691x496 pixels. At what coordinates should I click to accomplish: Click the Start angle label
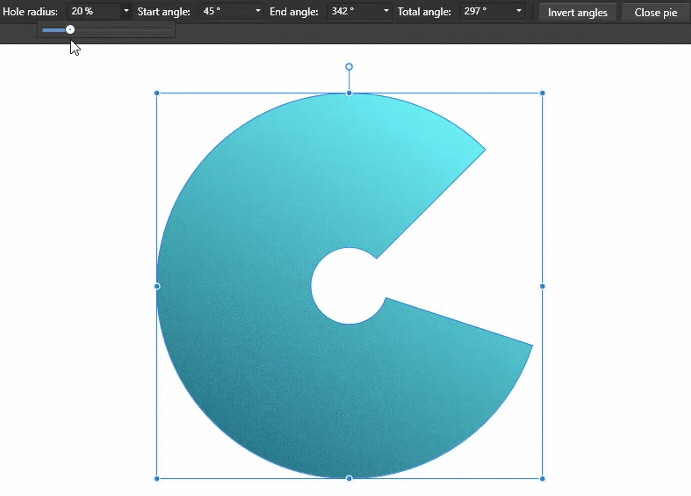164,11
